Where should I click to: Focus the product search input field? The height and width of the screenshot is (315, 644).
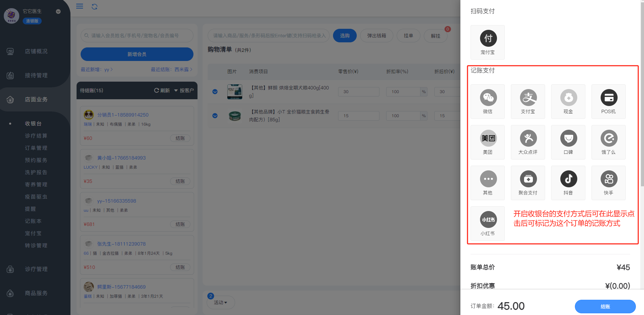pos(269,36)
